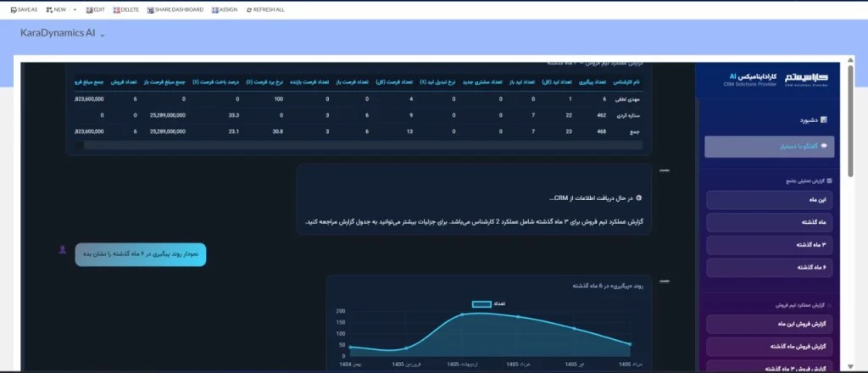Click the EDIT dashboard icon
This screenshot has width=868, height=373.
pyautogui.click(x=89, y=10)
